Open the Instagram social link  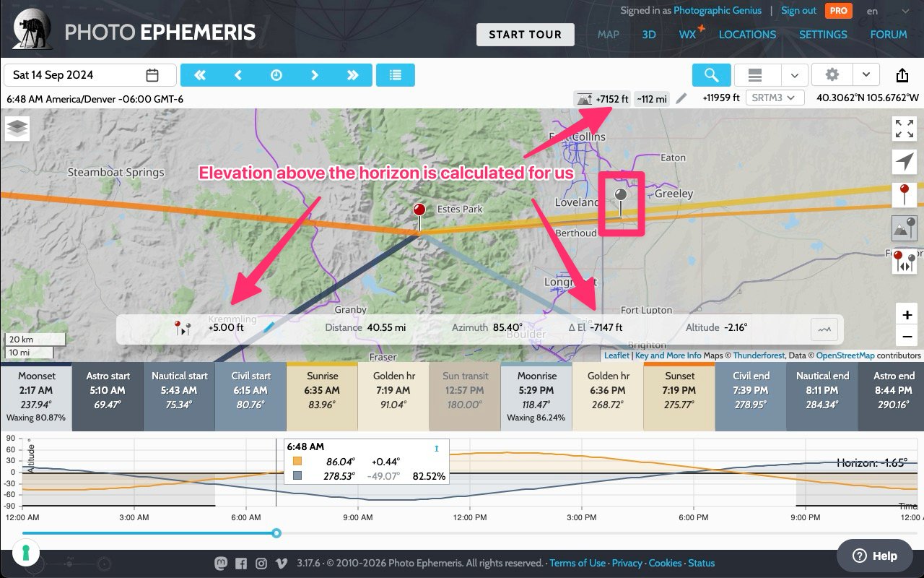pyautogui.click(x=261, y=564)
